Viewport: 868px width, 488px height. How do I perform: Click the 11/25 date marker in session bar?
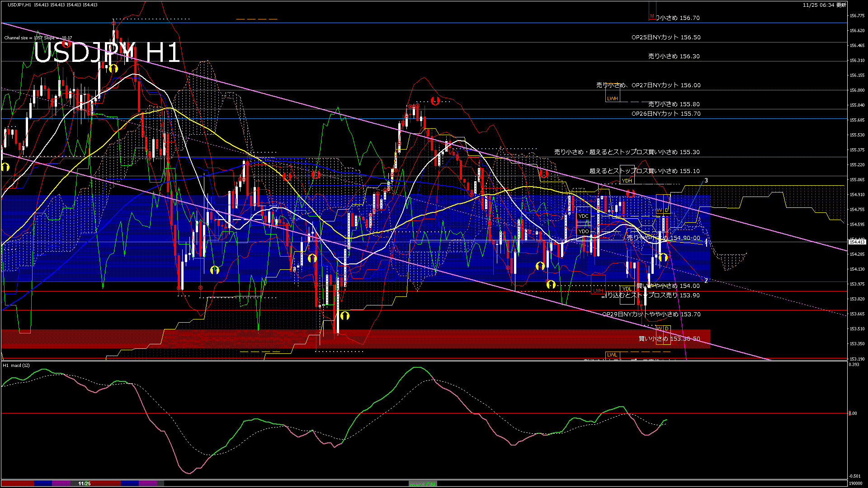coord(85,483)
